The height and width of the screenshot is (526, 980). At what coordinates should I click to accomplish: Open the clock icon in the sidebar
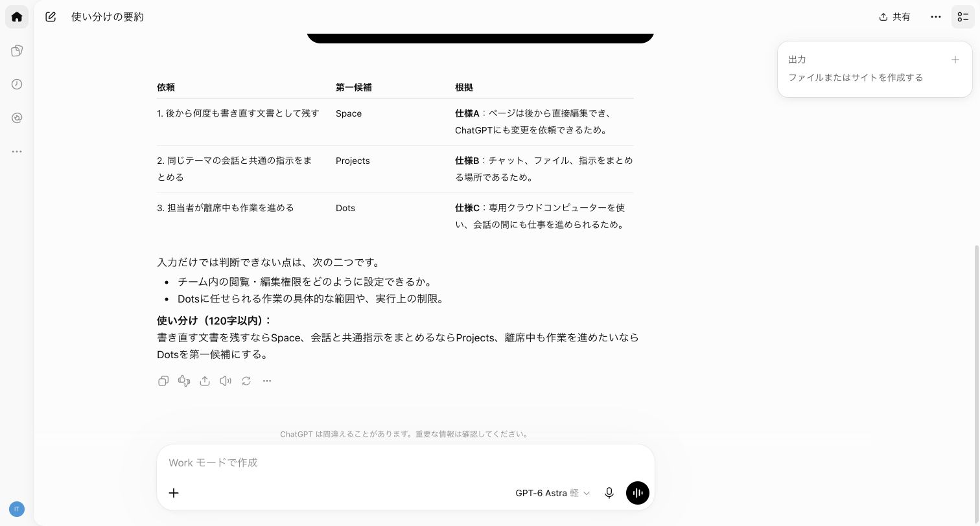17,84
